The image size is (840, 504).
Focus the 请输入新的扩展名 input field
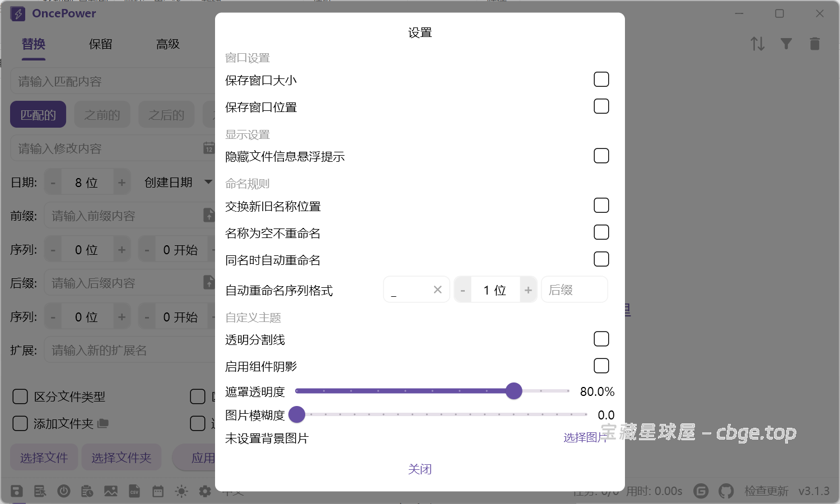[129, 350]
